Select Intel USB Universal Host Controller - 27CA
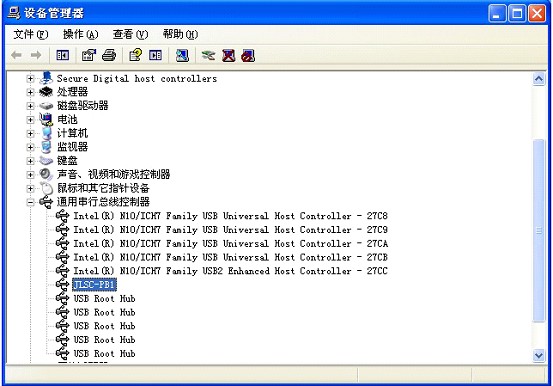 tap(230, 243)
